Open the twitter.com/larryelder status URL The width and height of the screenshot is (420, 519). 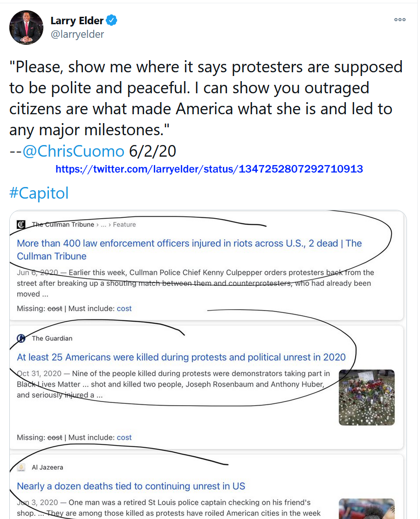(209, 169)
